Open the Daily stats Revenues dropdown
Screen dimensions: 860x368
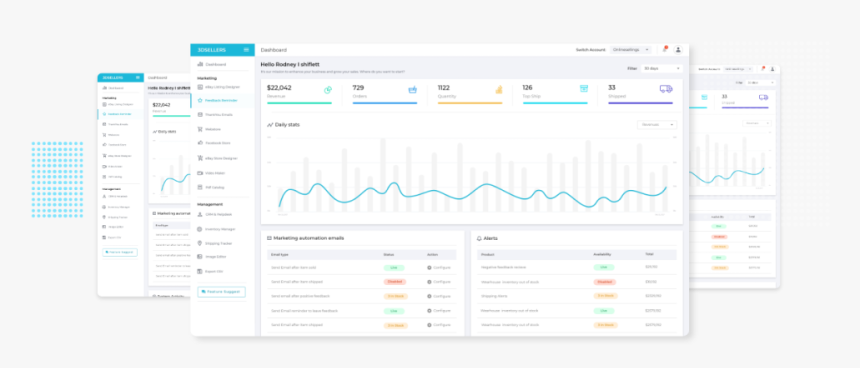tap(657, 124)
